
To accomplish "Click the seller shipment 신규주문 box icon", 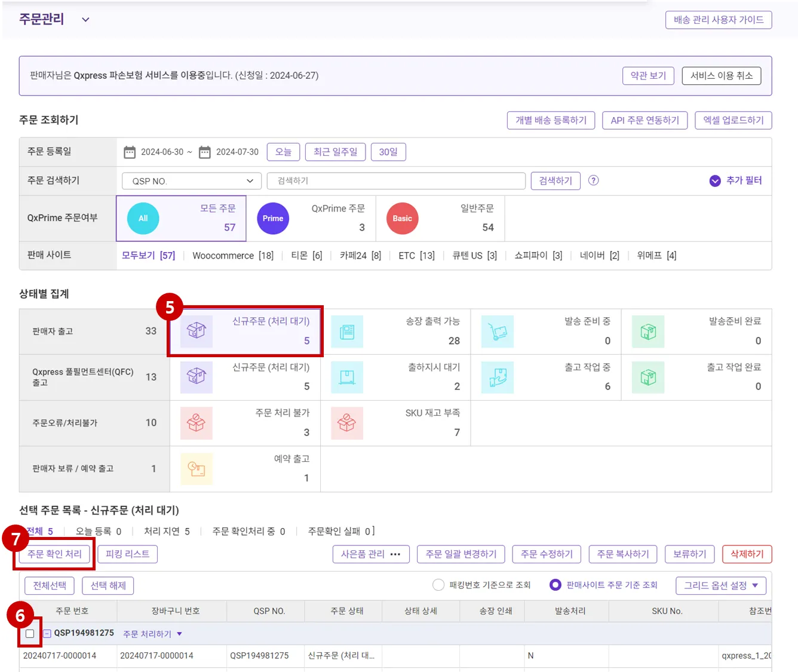I will [197, 332].
